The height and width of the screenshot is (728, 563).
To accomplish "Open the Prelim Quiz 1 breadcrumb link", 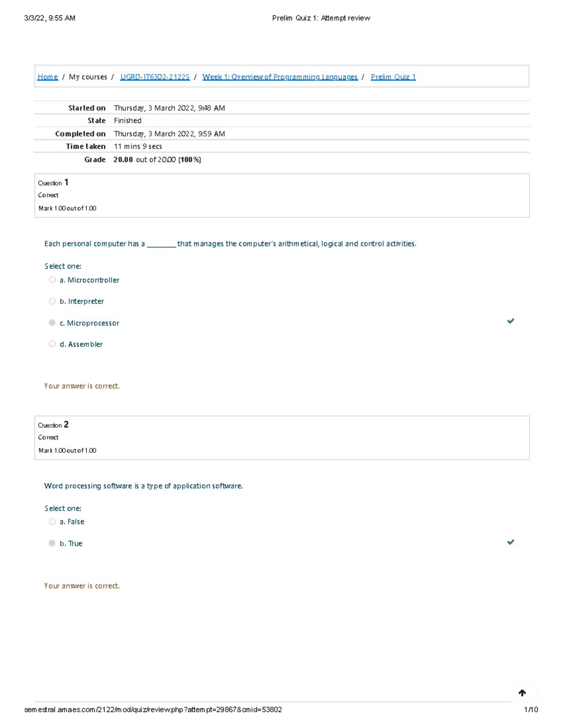I will point(393,77).
